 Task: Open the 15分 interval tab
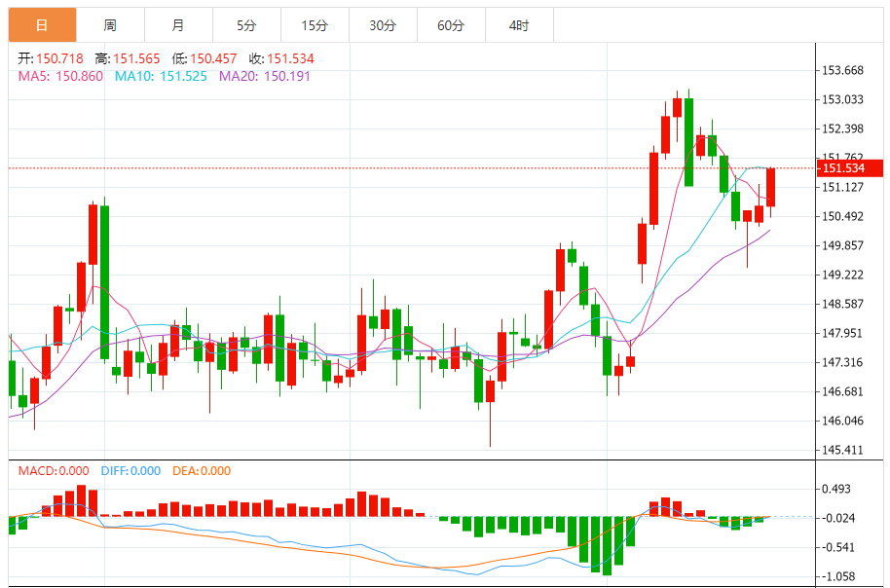(315, 25)
